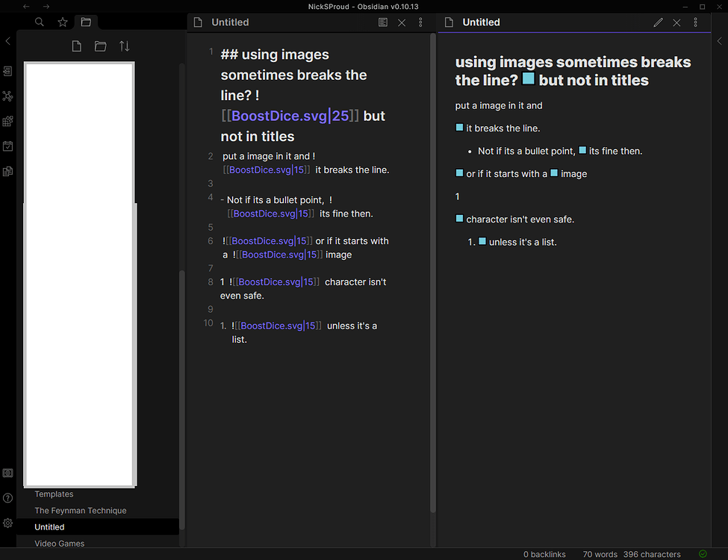Open the 0 backlinks panel
This screenshot has height=560, width=728.
click(x=544, y=554)
